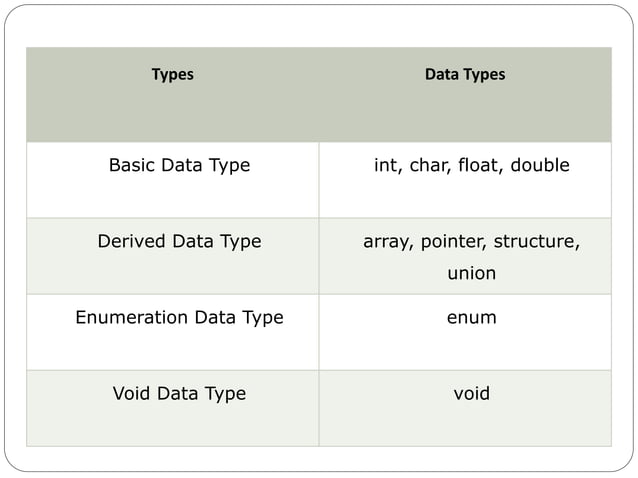The width and height of the screenshot is (638, 478).
Task: Click the 'enum' data type cell
Action: [x=471, y=318]
